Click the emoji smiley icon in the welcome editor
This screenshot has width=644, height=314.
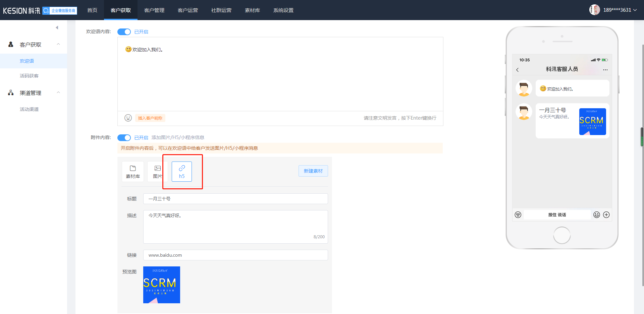[x=128, y=118]
